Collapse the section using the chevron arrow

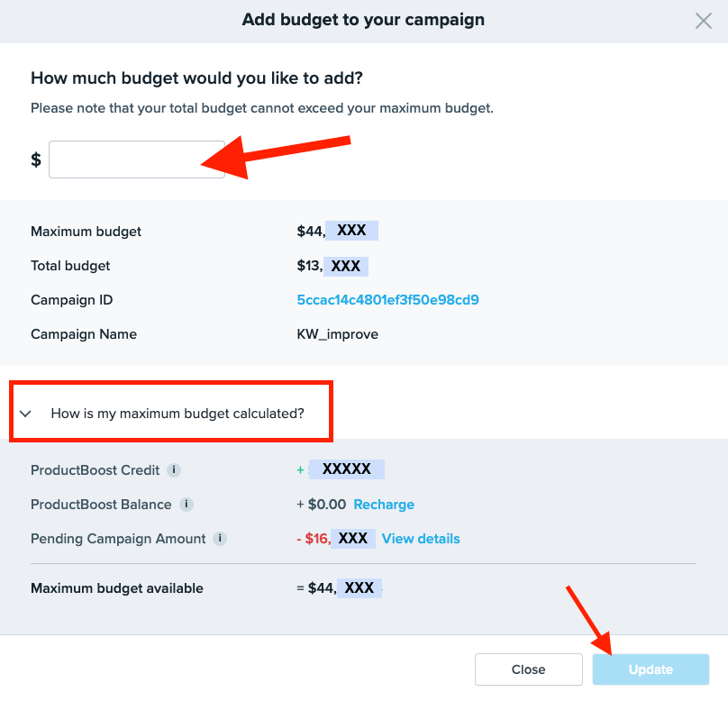(26, 414)
